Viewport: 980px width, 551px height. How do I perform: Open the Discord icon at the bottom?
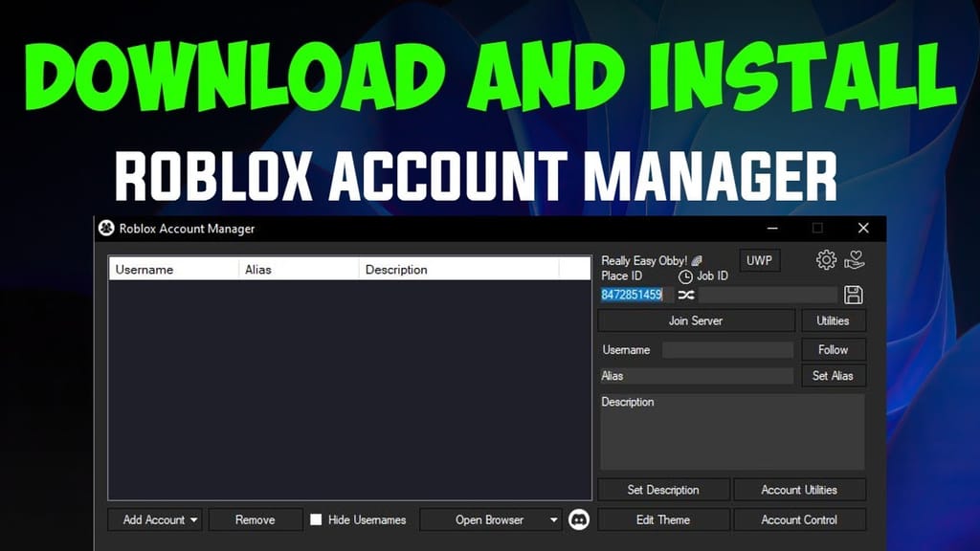coord(580,519)
